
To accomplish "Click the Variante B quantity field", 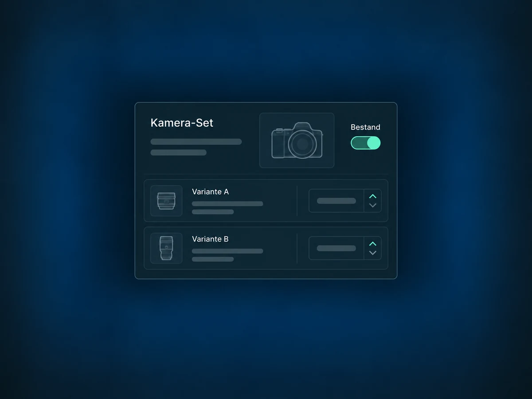I will (336, 248).
